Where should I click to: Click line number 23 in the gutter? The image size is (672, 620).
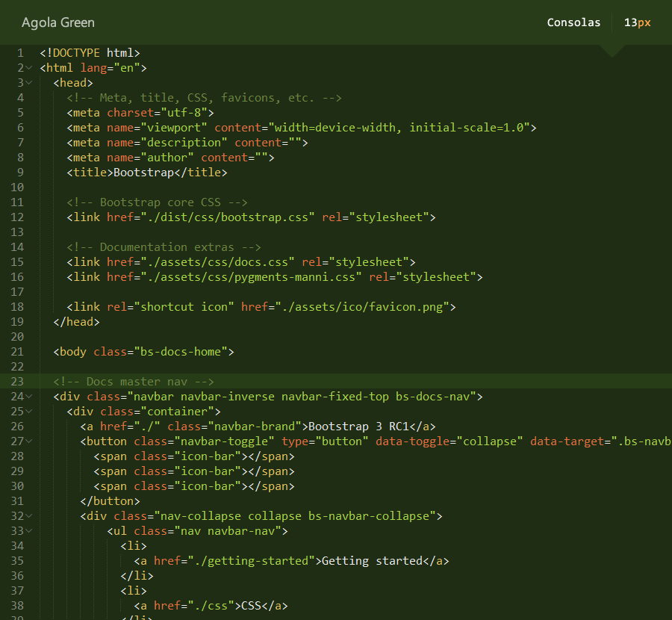17,382
